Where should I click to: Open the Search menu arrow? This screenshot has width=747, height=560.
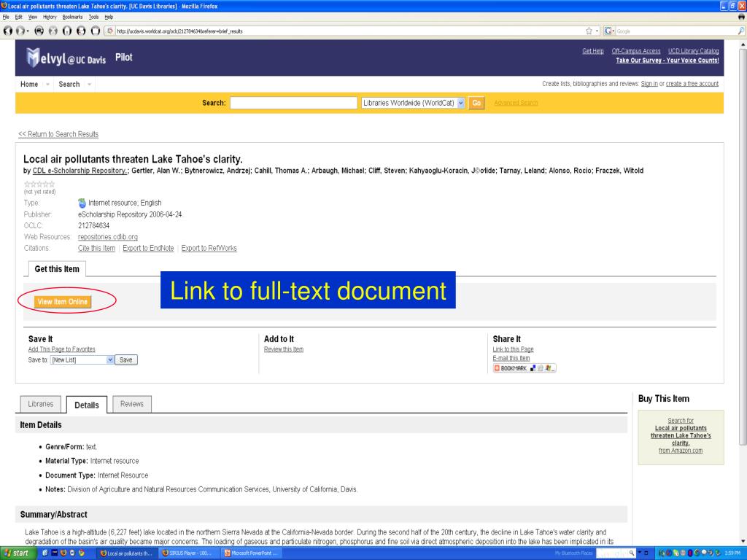[x=89, y=85]
